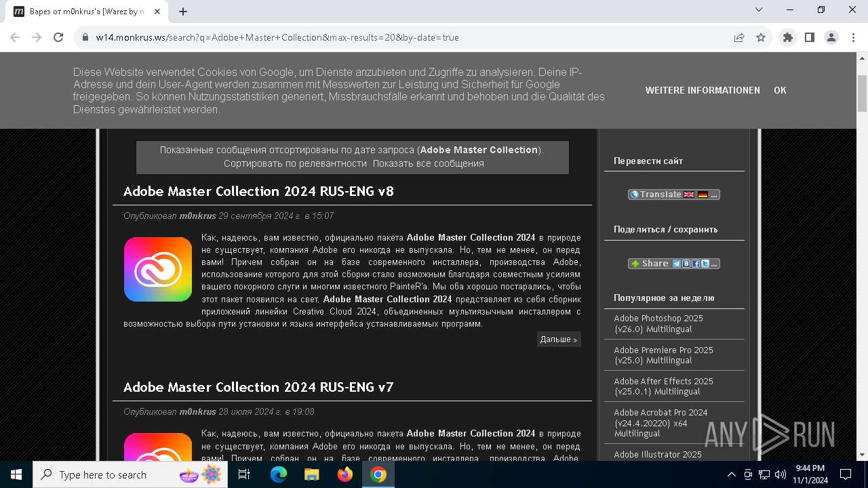Open Adobe After Effects 2025 (v25.0.1) Multilingual
This screenshot has height=488, width=868.
663,386
